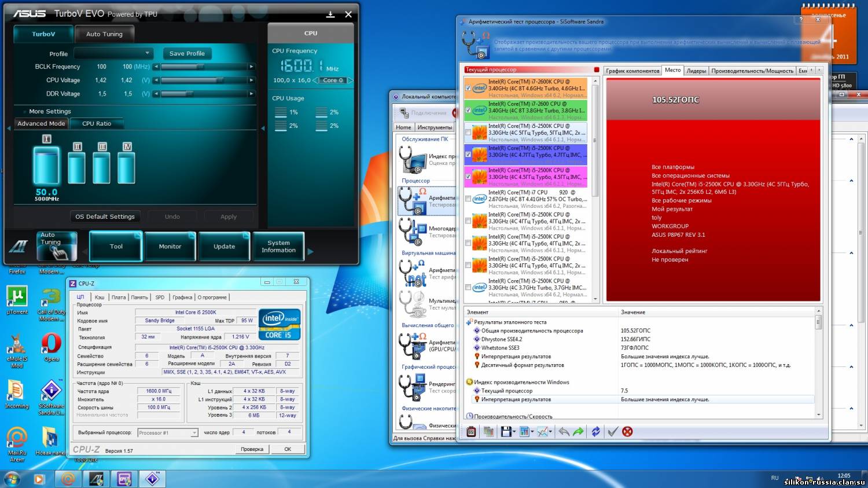Click next core arrow beside Core 0
The height and width of the screenshot is (488, 868).
350,80
